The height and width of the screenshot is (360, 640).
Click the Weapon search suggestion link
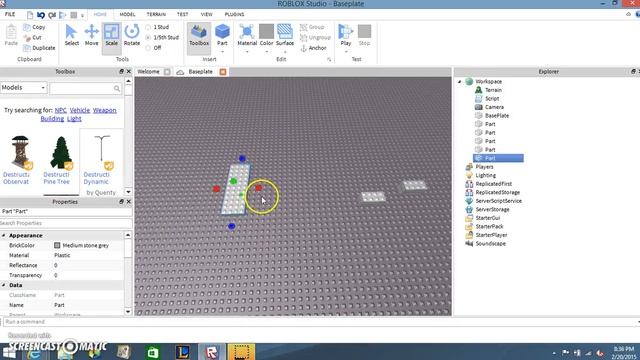pos(104,110)
